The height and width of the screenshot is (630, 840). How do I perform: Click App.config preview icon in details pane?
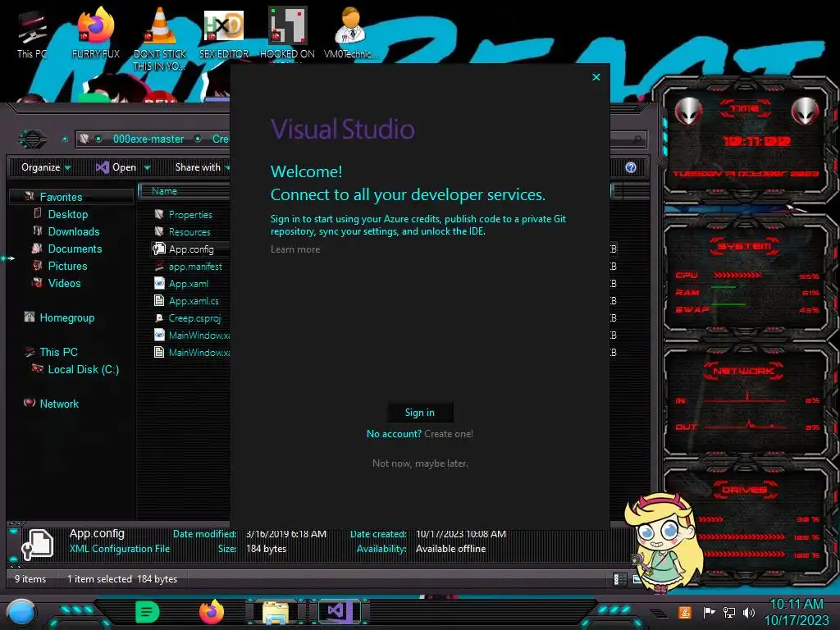pos(38,544)
